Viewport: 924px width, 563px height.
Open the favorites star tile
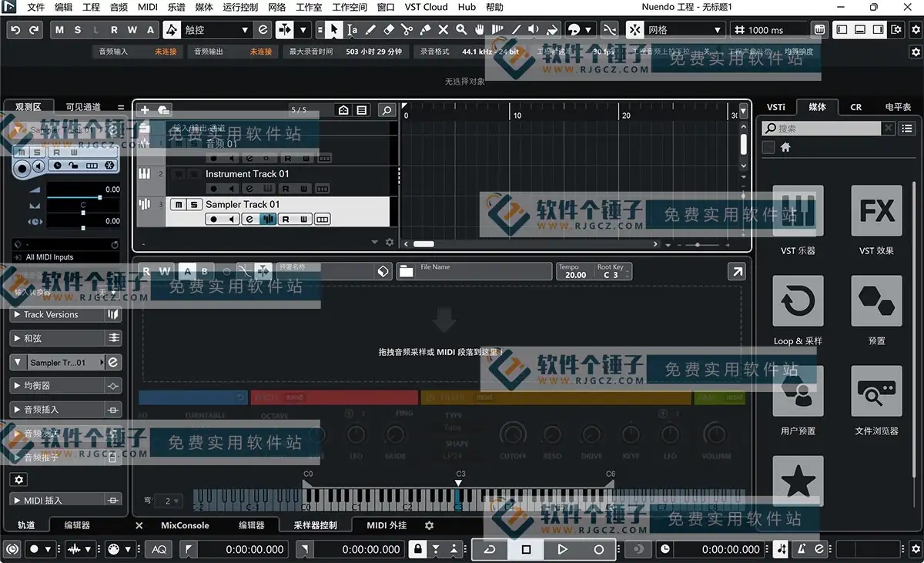point(798,481)
